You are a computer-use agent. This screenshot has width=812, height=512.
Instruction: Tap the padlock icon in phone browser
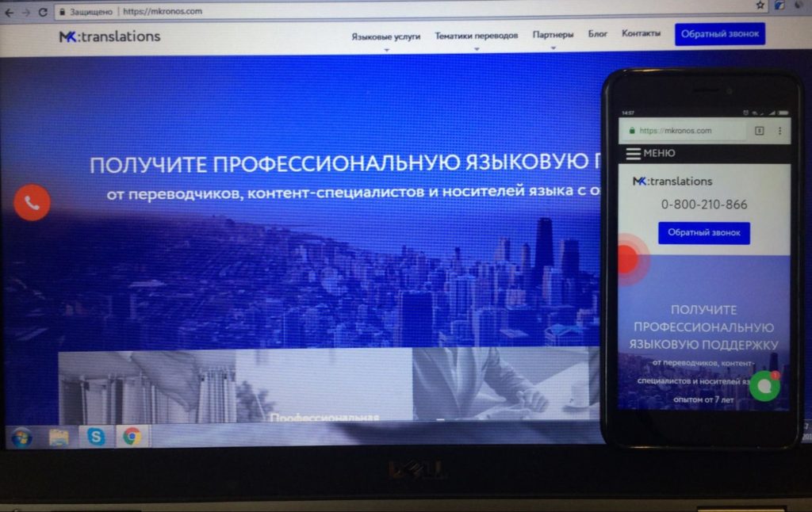coord(632,131)
